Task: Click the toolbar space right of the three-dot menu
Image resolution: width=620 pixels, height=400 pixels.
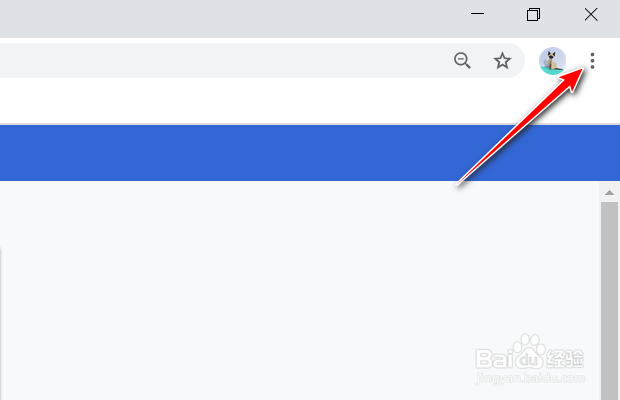Action: pos(612,61)
